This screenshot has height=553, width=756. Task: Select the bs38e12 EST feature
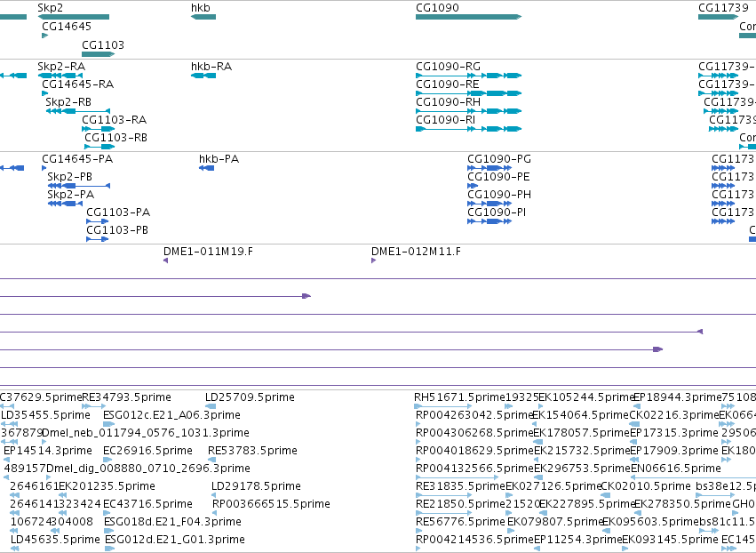point(715,495)
